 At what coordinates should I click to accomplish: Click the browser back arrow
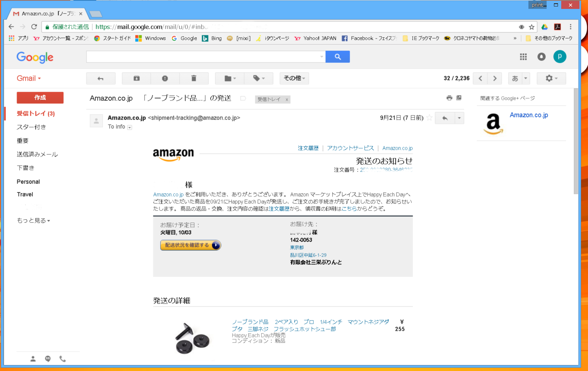pos(11,27)
